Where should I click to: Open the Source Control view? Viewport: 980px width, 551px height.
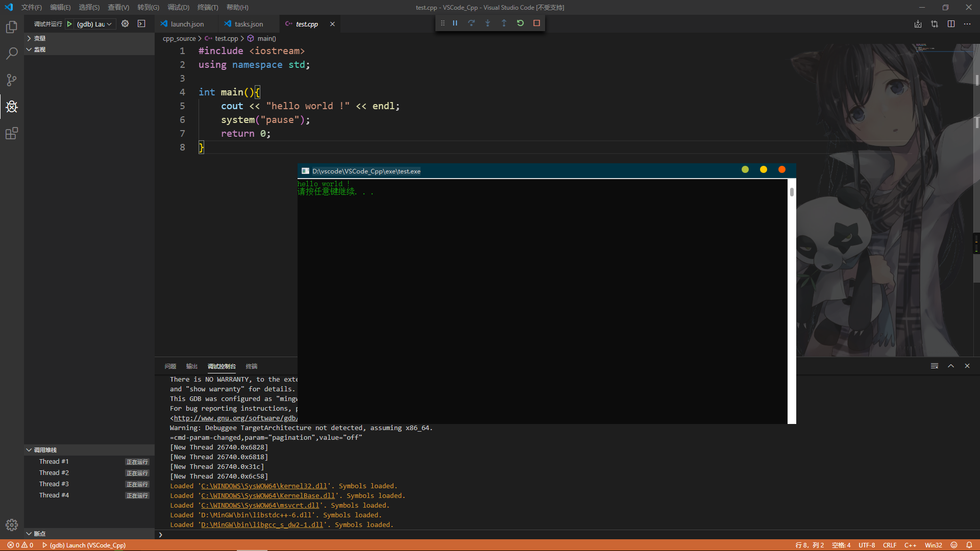click(12, 80)
